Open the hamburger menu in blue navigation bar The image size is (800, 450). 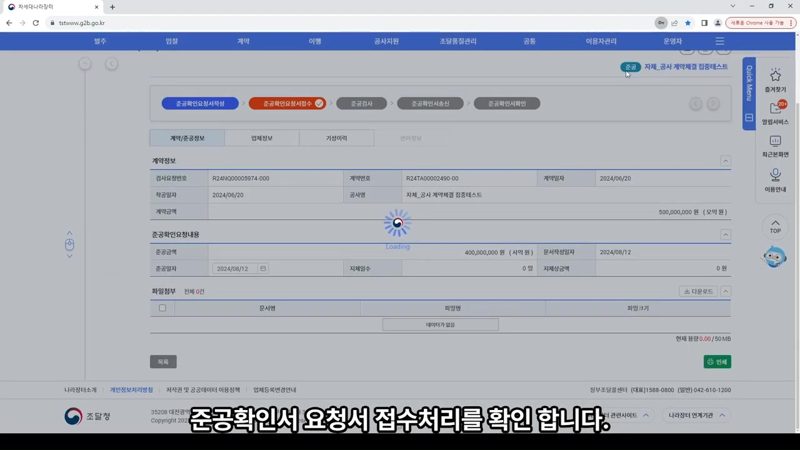point(719,41)
